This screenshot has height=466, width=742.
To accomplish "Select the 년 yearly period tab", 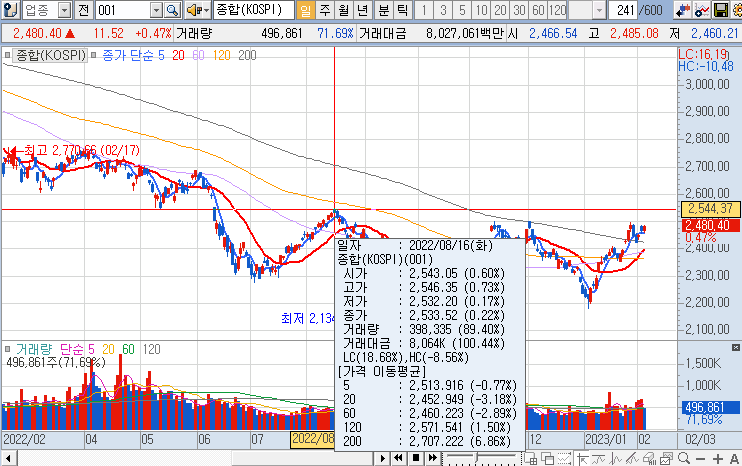I will [362, 10].
